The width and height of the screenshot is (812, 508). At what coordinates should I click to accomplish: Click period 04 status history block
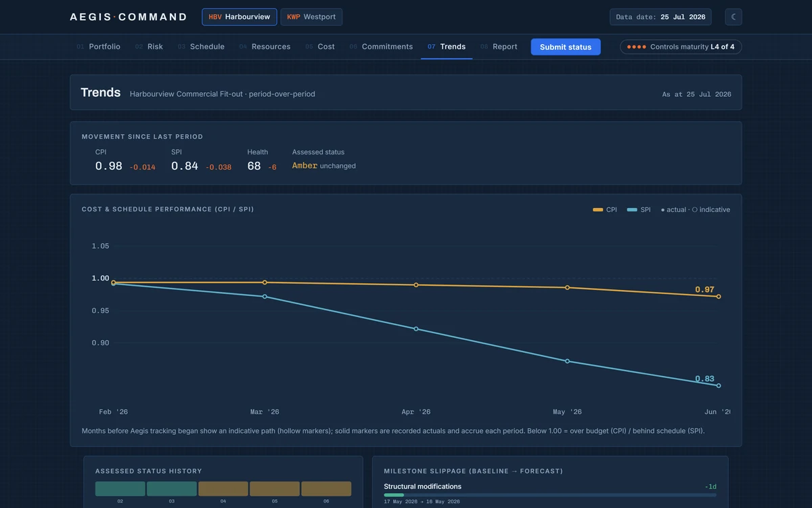(x=223, y=489)
